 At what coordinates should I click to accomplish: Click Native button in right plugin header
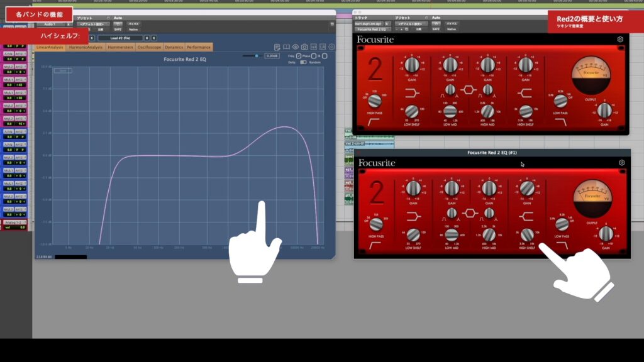452,29
